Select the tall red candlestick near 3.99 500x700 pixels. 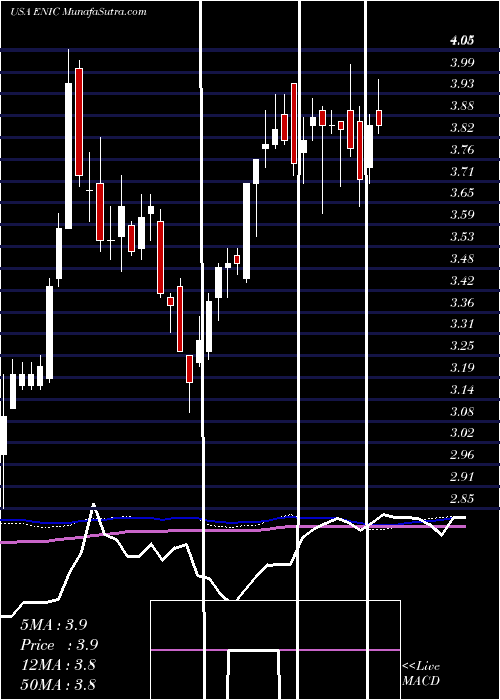79,121
